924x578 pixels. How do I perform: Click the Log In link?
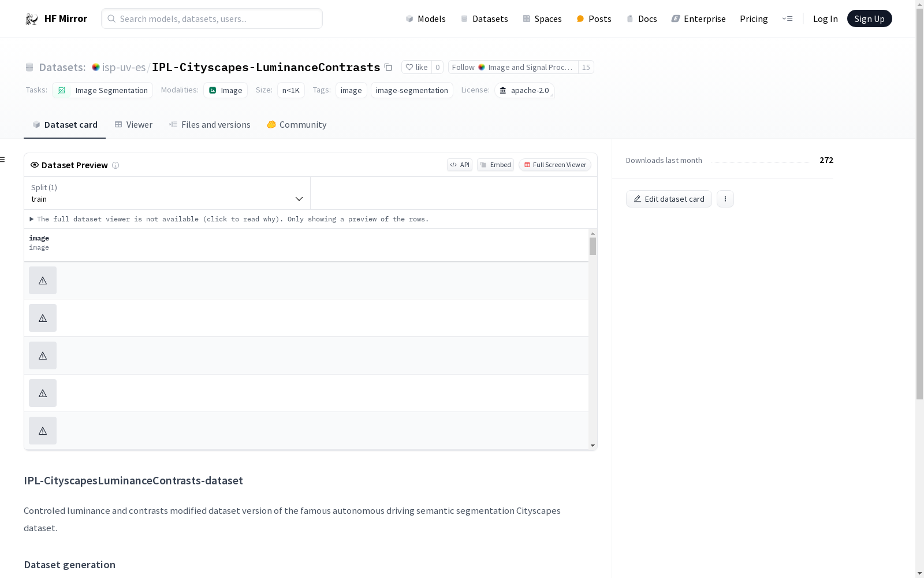pyautogui.click(x=825, y=19)
